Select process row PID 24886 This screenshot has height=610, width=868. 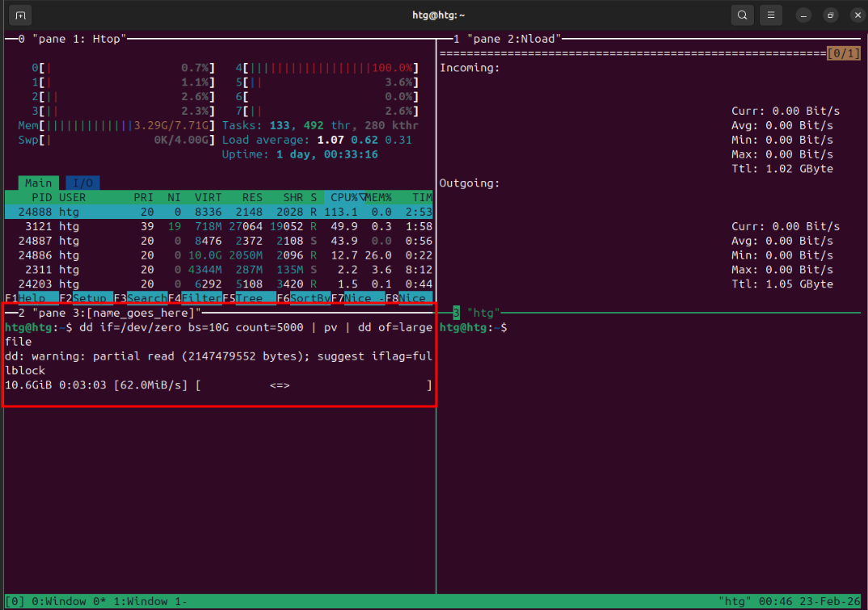tap(219, 255)
